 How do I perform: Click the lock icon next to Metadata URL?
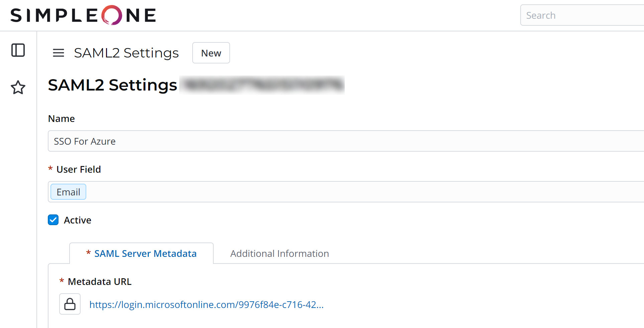(x=70, y=304)
